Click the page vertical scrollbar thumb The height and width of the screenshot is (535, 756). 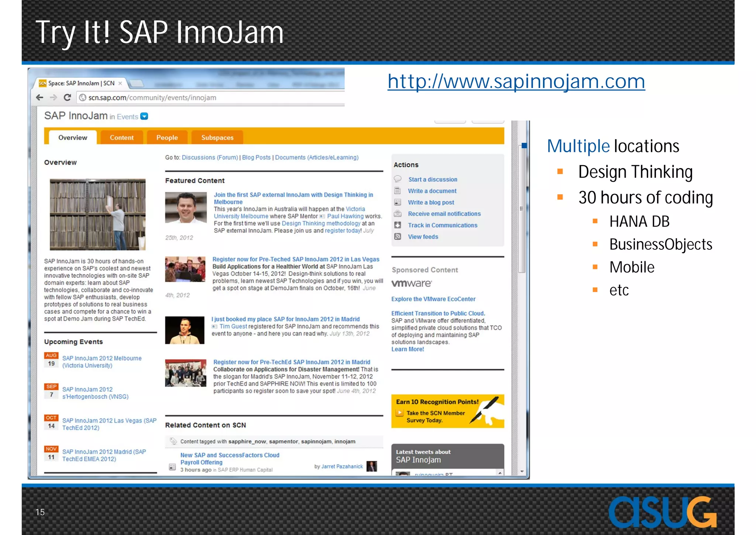(522, 209)
